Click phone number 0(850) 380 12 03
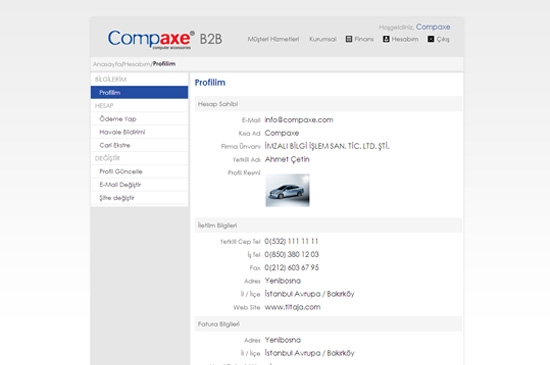The height and width of the screenshot is (365, 550). coord(291,255)
